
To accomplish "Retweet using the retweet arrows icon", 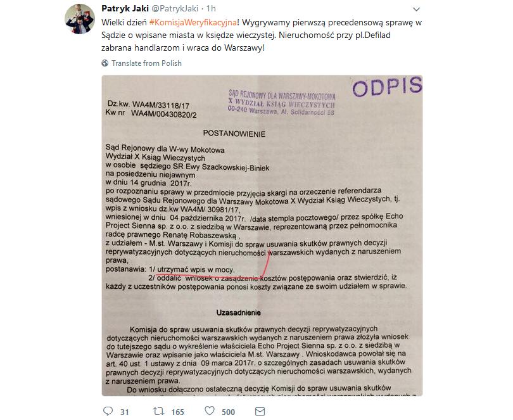I will (x=159, y=411).
